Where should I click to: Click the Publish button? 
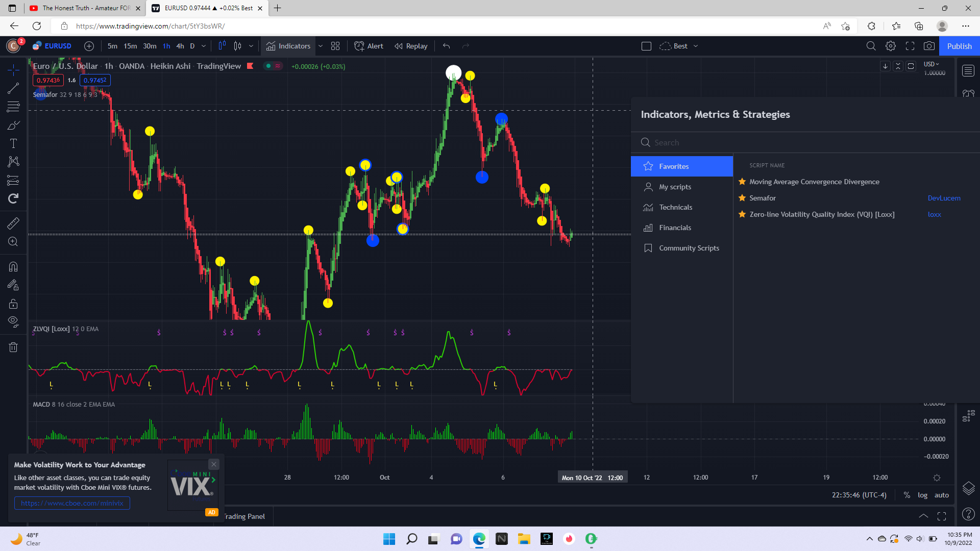click(959, 46)
